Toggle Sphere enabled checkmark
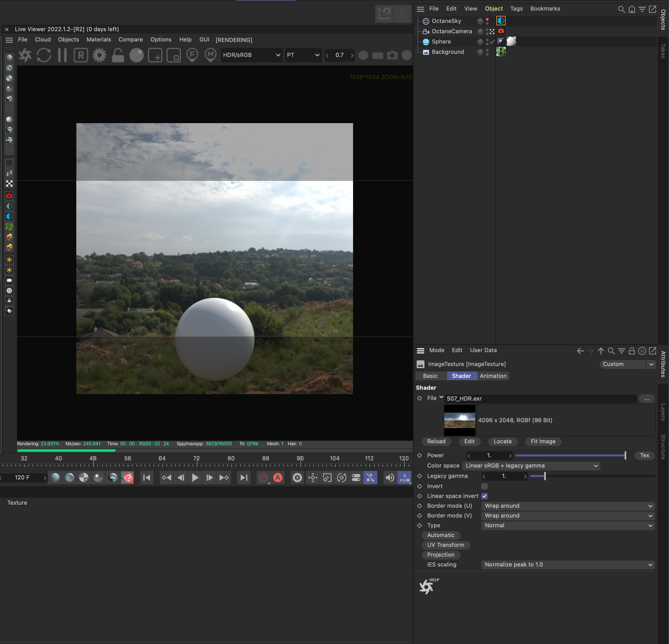669x644 pixels. coord(492,42)
